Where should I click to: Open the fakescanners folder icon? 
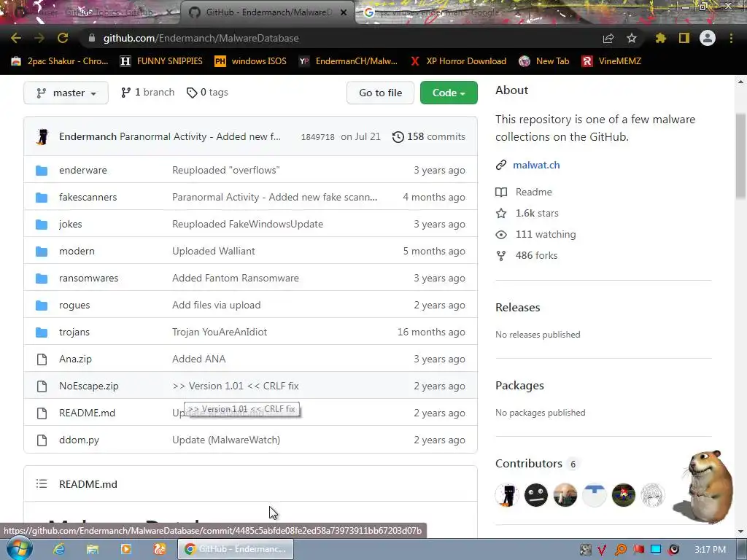click(x=42, y=197)
